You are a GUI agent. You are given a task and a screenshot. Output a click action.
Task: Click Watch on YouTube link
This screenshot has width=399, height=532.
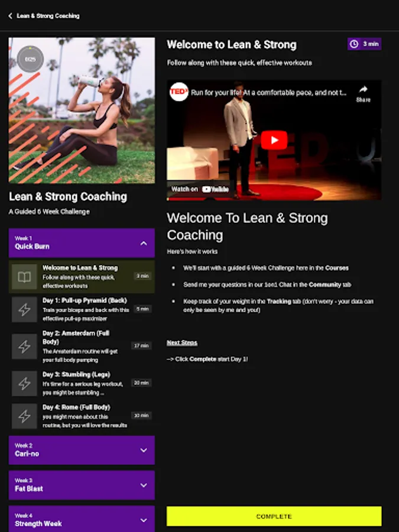tap(200, 189)
